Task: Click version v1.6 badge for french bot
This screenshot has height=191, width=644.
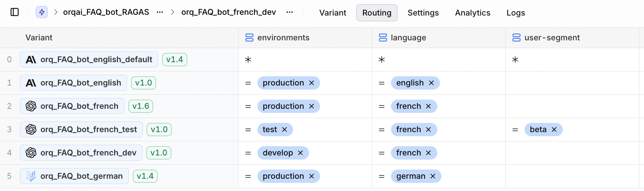Action: (141, 106)
